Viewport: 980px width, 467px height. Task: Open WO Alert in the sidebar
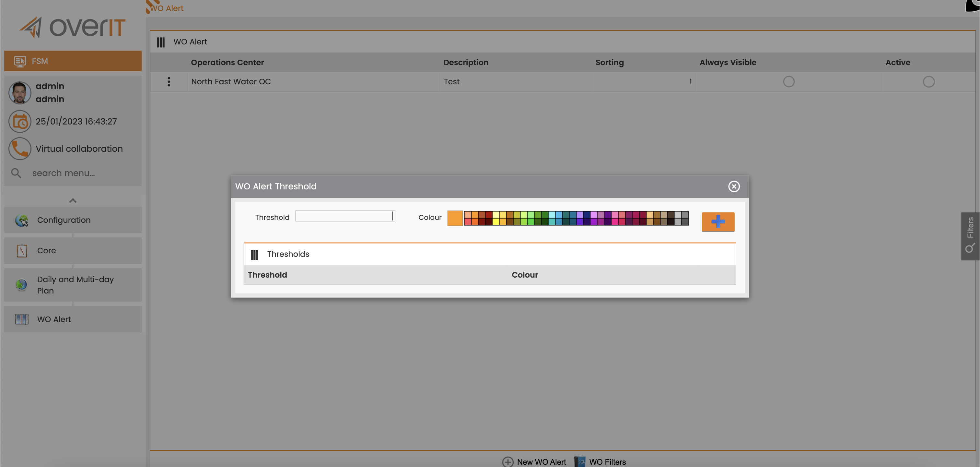pyautogui.click(x=73, y=319)
